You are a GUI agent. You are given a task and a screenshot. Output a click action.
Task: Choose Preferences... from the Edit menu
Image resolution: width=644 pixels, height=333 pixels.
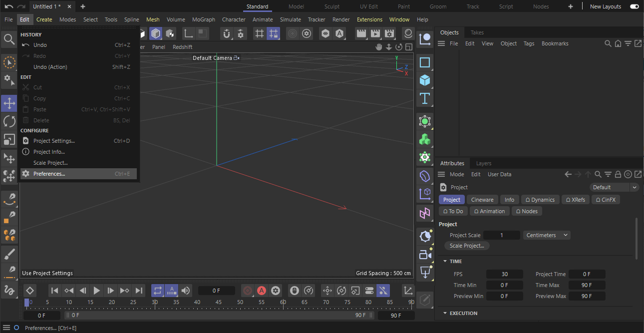point(49,174)
